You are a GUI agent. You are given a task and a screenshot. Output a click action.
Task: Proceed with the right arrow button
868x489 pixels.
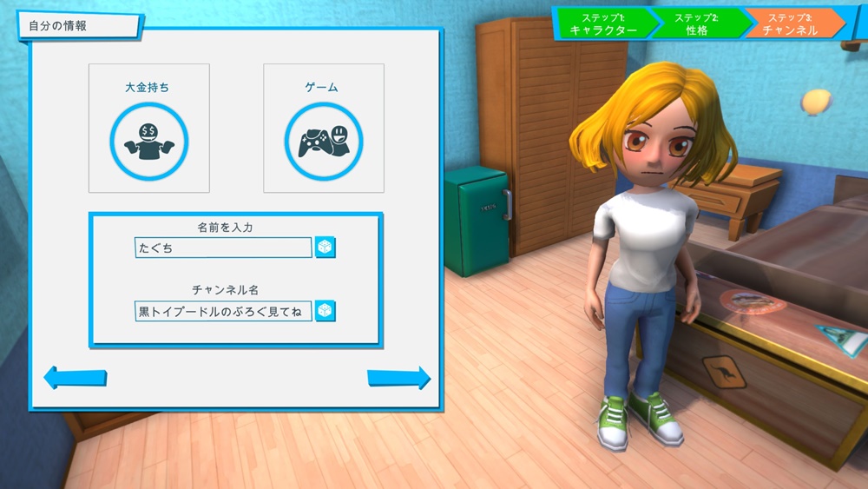pos(398,378)
